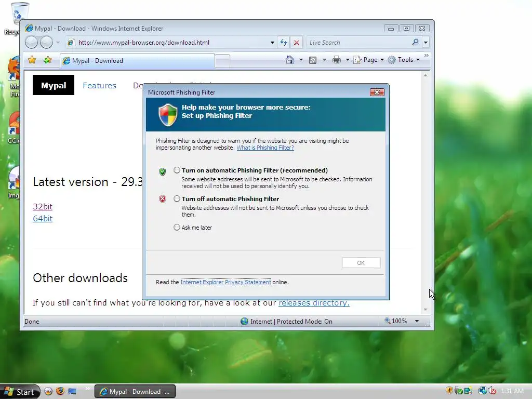Click the zoom level 100% button
The height and width of the screenshot is (399, 532).
click(395, 321)
